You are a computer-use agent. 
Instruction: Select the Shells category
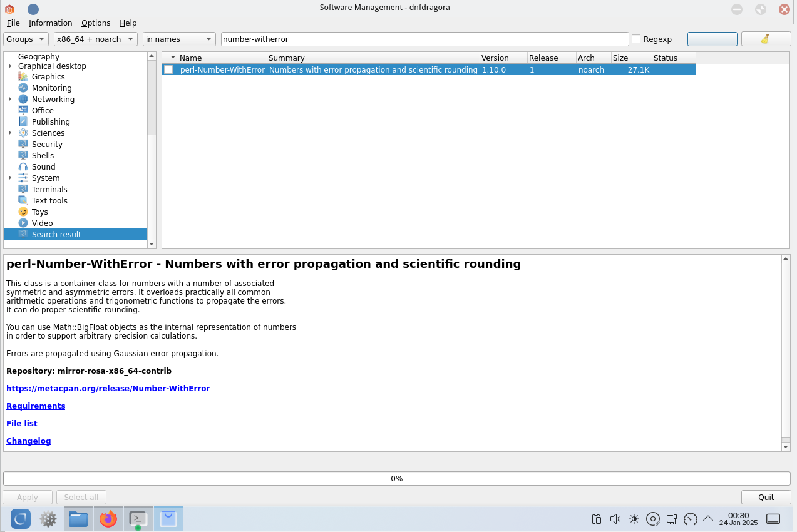(x=43, y=155)
